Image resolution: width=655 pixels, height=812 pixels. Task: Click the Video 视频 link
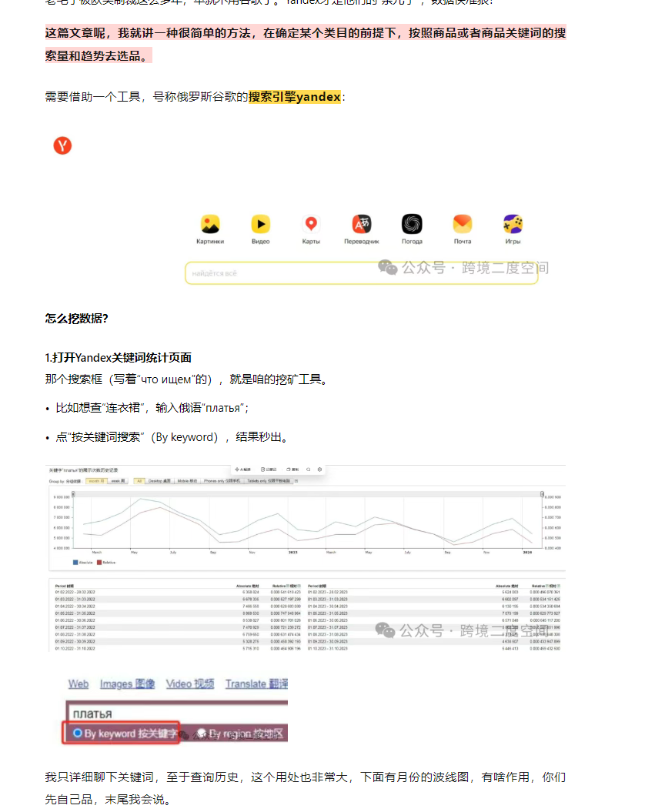click(x=190, y=683)
